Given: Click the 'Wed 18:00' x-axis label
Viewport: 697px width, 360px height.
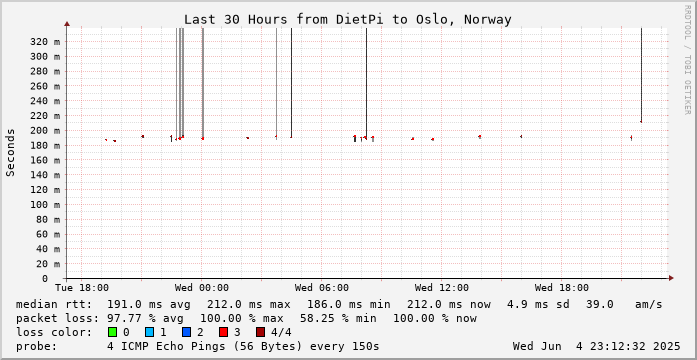Looking at the screenshot, I should pos(562,288).
